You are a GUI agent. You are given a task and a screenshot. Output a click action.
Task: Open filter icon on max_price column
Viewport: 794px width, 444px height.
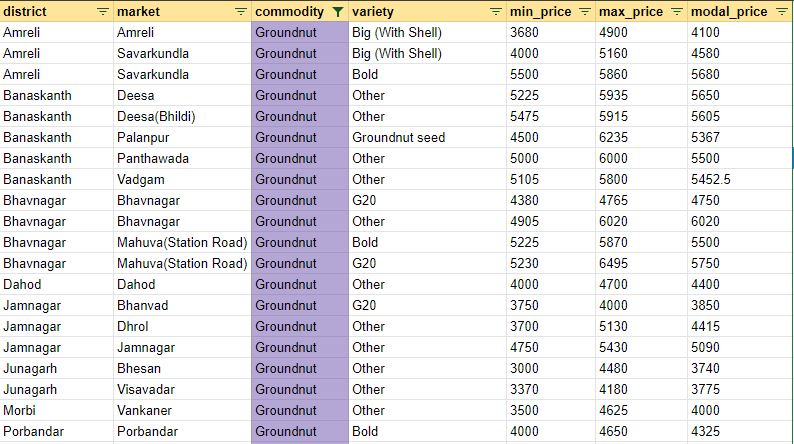point(677,11)
